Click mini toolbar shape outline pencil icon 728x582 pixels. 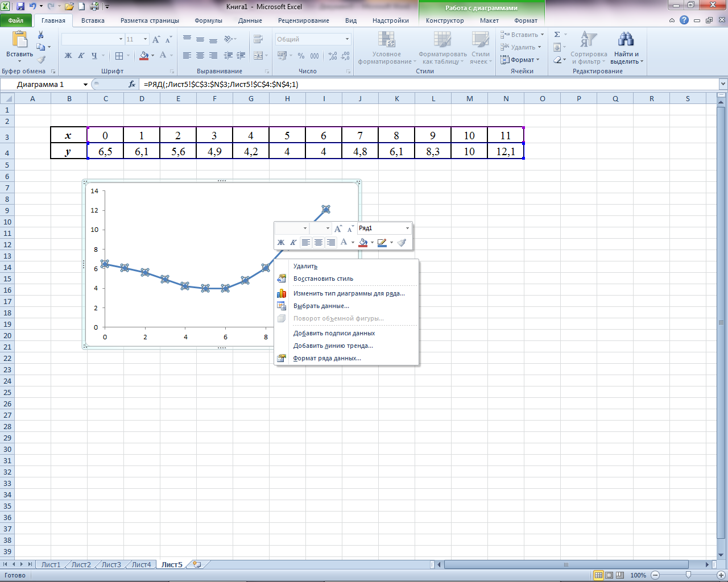coord(382,243)
